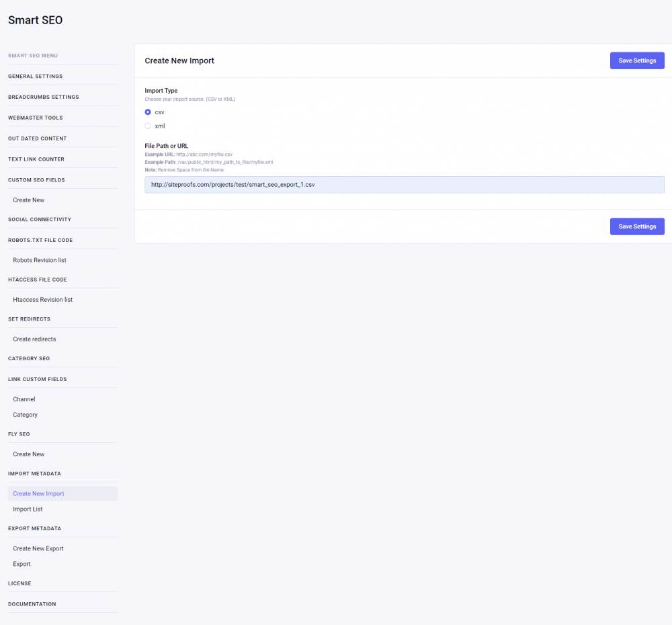672x625 pixels.
Task: Open Robots Revision list
Action: click(40, 260)
